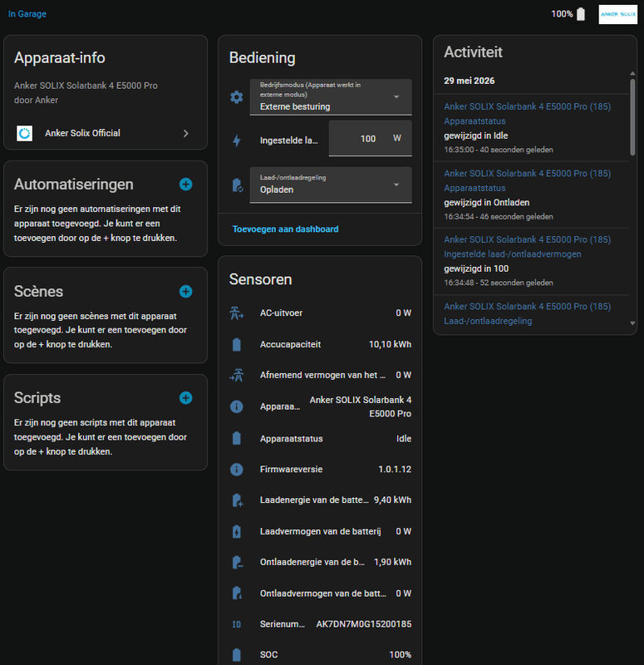Click the battery sync icon beside Laad-/ontlaadregeling
The image size is (644, 665).
(237, 185)
